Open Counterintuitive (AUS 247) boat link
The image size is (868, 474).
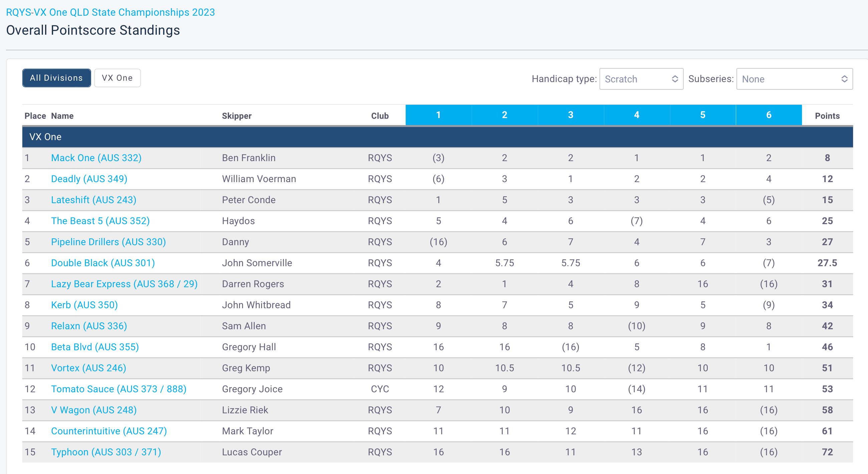click(x=109, y=431)
